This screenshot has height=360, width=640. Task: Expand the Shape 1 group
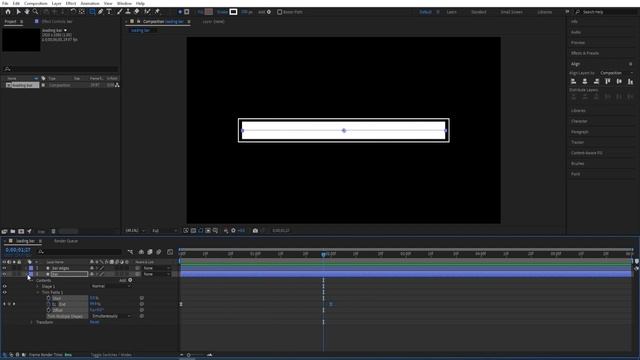(x=38, y=287)
